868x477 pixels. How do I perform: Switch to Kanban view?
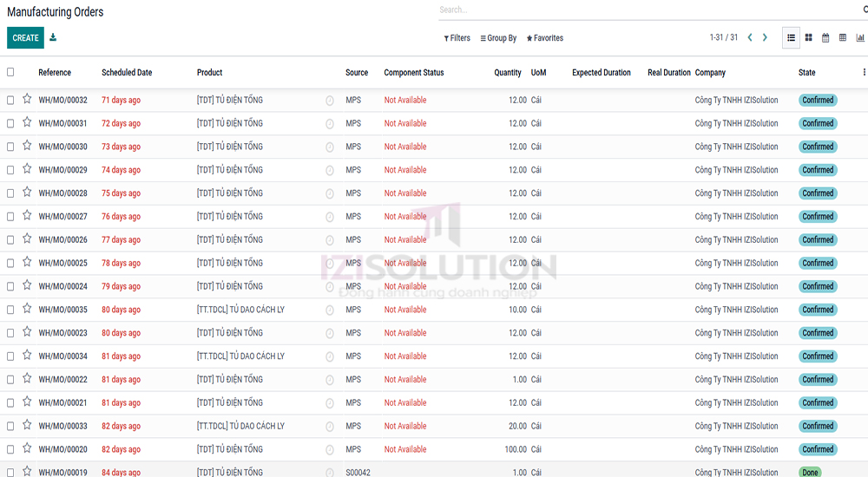(808, 37)
